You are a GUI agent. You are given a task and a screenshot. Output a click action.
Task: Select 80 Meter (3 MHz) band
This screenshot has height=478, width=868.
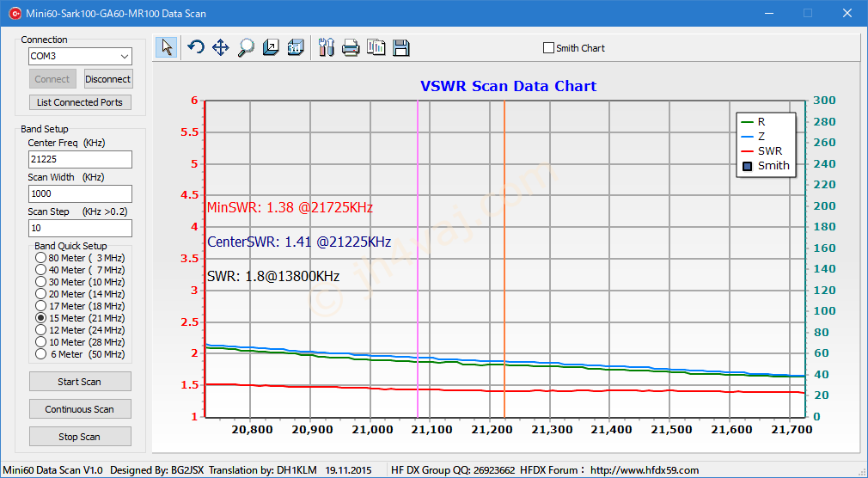pos(80,258)
